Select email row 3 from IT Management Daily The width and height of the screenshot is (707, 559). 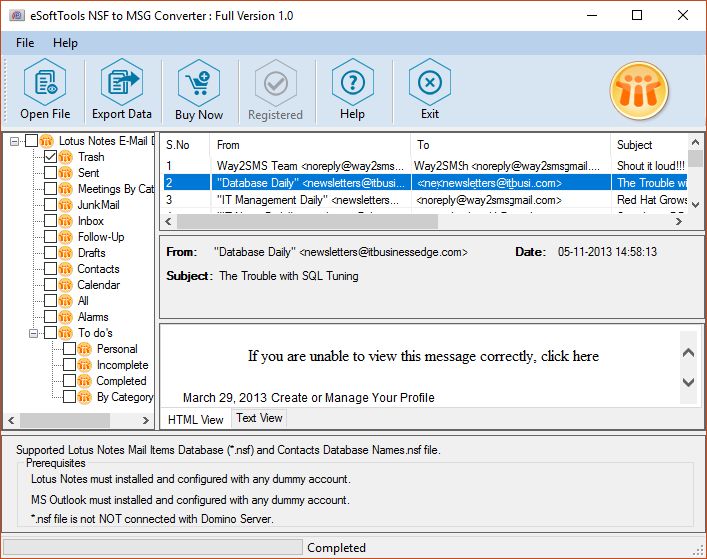pos(424,200)
